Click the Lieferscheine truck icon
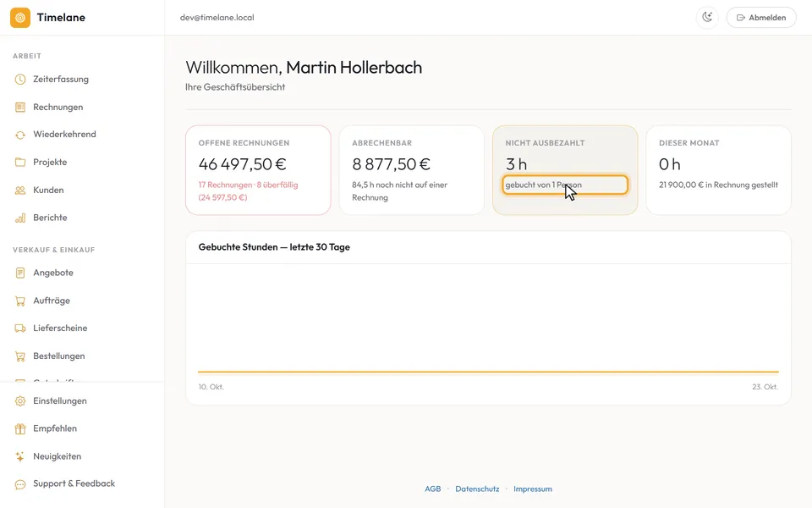 coord(20,329)
